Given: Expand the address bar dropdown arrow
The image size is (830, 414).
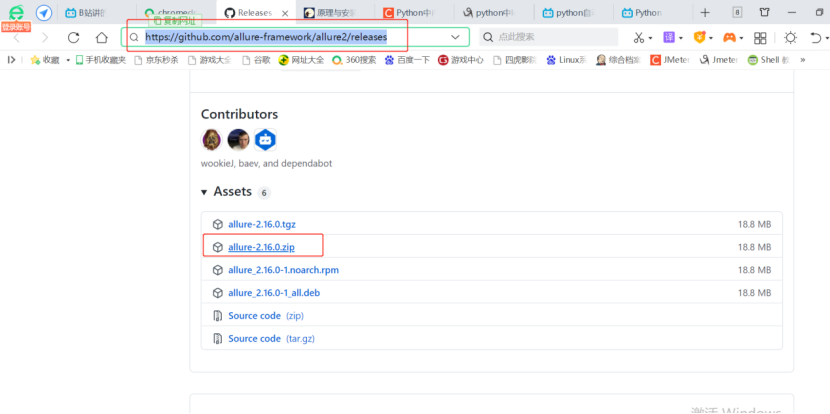Looking at the screenshot, I should click(x=455, y=37).
